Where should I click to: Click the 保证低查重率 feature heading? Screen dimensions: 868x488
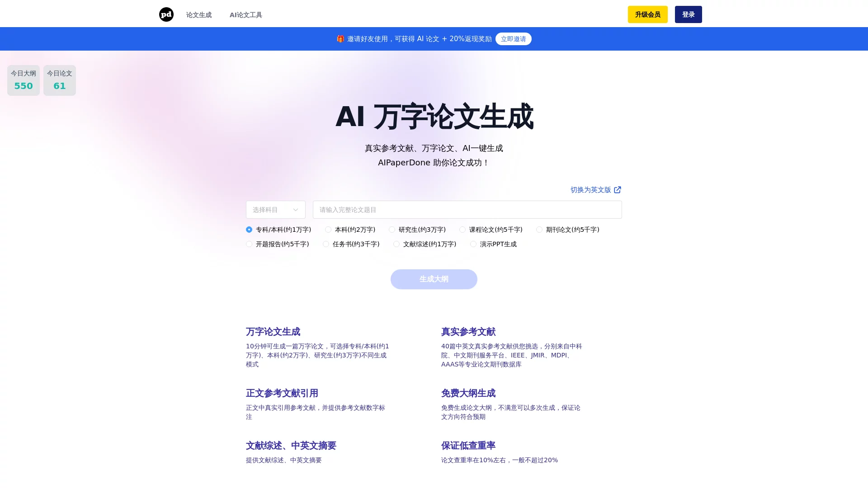tap(468, 446)
